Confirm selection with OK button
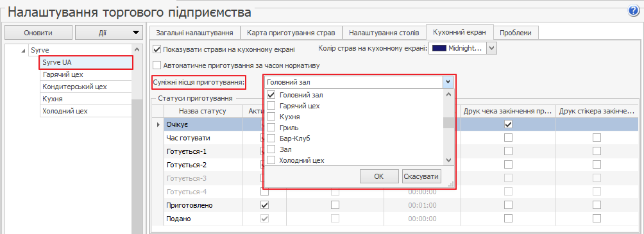Screen dimensions: 644x234 (x=378, y=176)
